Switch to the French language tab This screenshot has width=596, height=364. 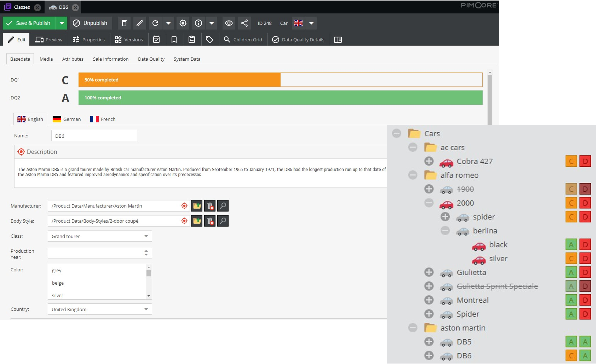103,119
